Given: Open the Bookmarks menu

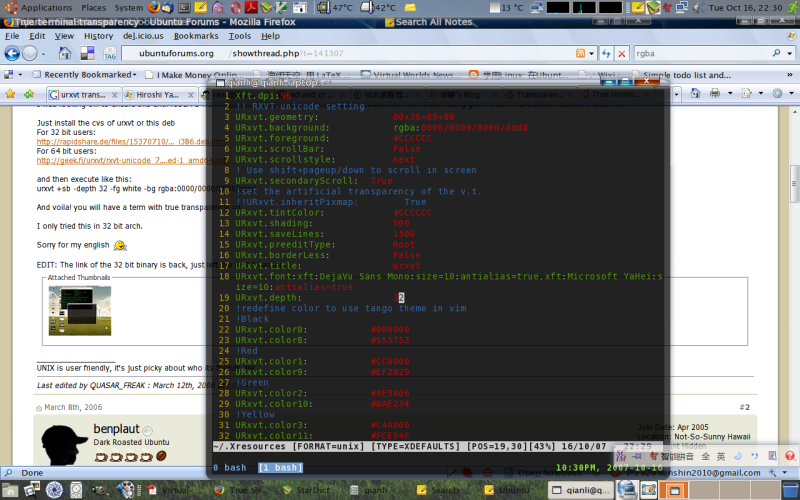Looking at the screenshot, I should pyautogui.click(x=196, y=36).
